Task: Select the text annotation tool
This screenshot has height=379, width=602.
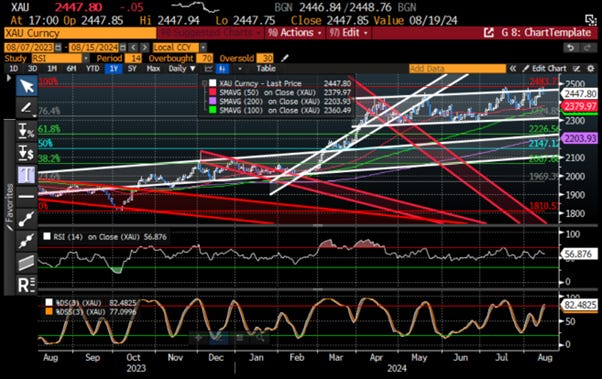Action: tap(26, 175)
